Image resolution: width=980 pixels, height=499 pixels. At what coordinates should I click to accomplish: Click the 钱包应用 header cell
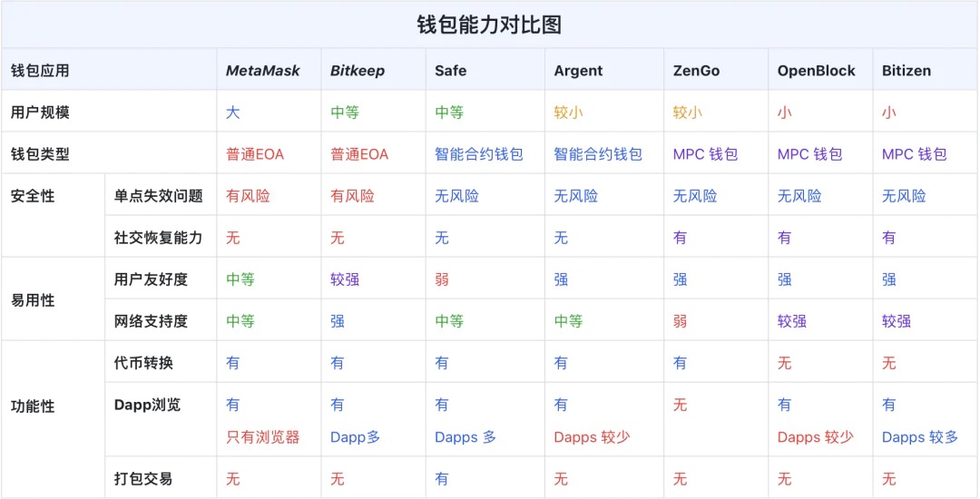tap(40, 71)
